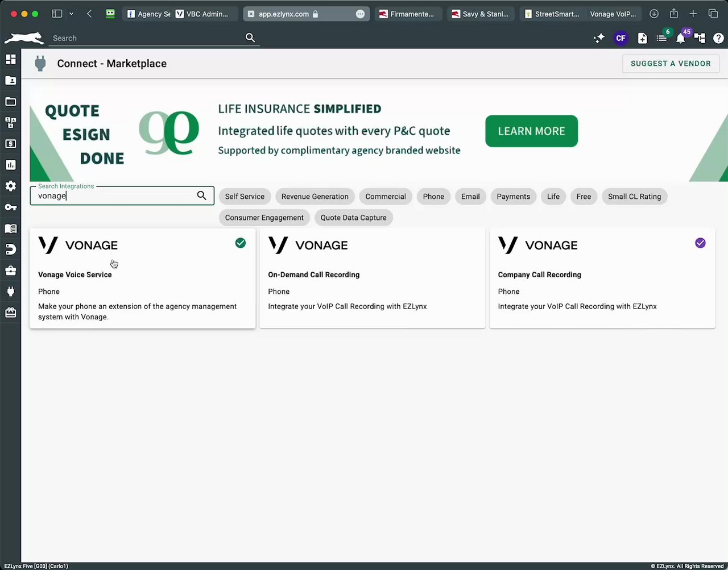
Task: Open the settings gear in sidebar
Action: click(10, 186)
